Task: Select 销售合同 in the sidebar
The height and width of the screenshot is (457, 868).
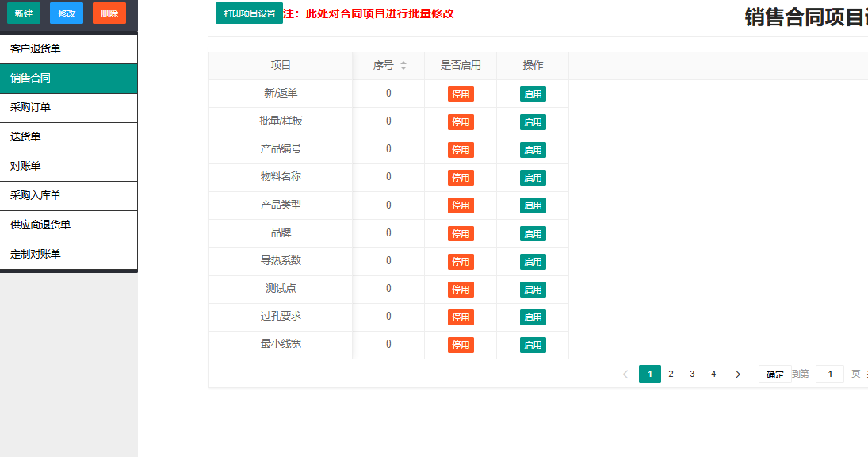Action: [69, 78]
